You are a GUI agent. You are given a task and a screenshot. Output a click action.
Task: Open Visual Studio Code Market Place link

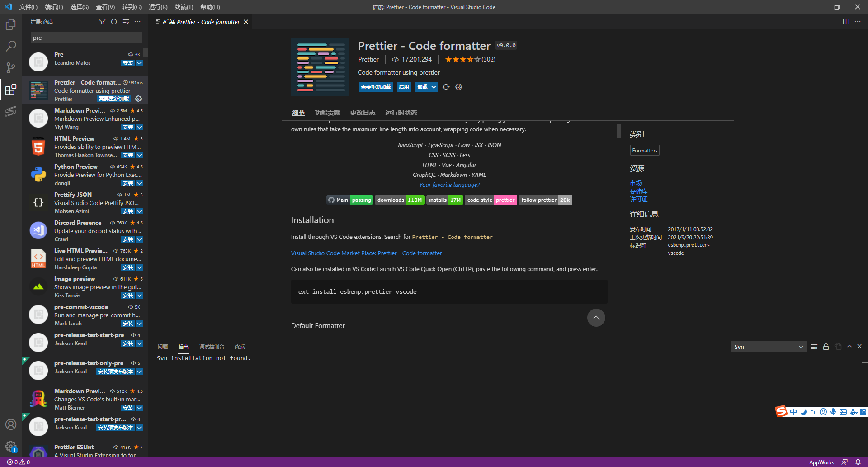coord(366,253)
